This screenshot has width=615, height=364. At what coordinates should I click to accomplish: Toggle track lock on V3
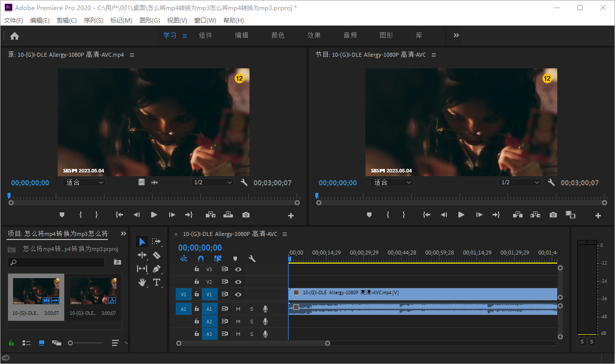pos(197,269)
